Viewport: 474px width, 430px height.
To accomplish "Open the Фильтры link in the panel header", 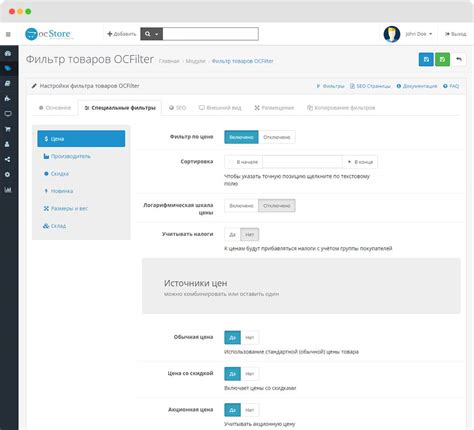I will pyautogui.click(x=330, y=86).
